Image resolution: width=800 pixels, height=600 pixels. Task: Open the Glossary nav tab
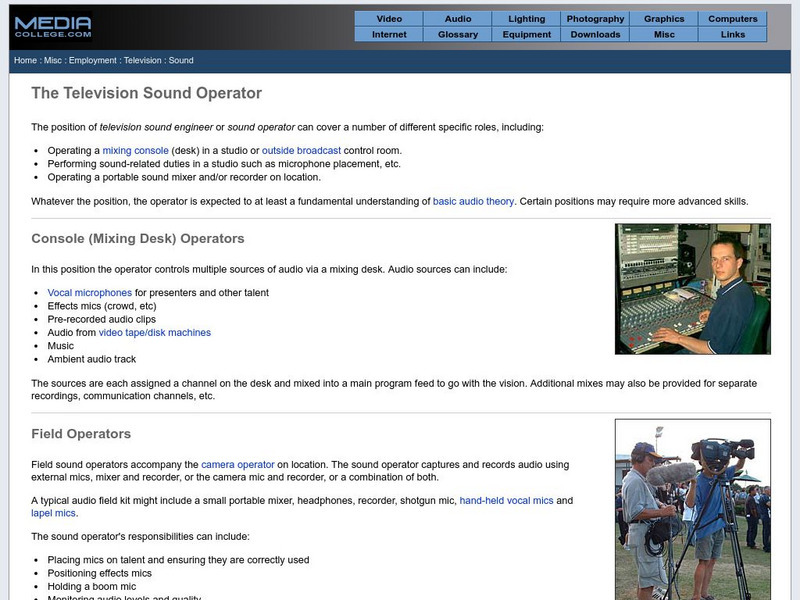click(458, 35)
